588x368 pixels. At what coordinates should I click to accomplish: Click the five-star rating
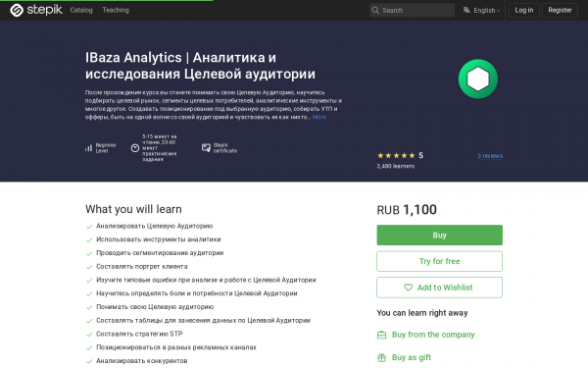[396, 155]
